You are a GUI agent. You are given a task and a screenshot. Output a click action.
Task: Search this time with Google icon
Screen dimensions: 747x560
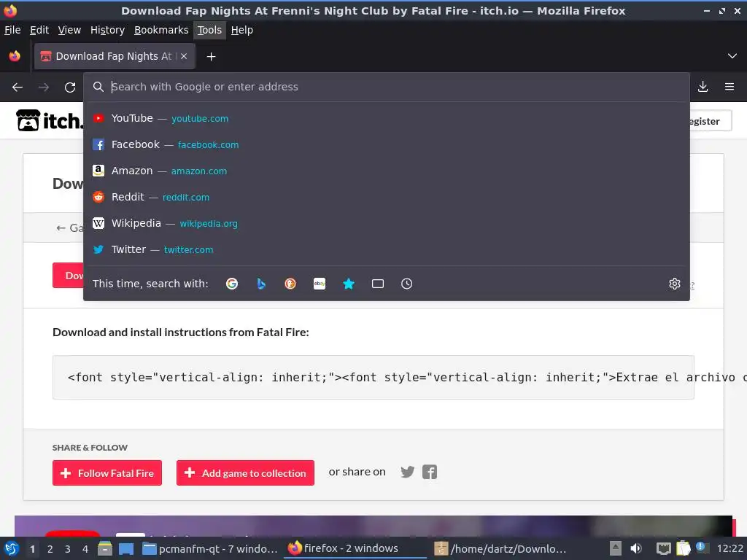[232, 284]
